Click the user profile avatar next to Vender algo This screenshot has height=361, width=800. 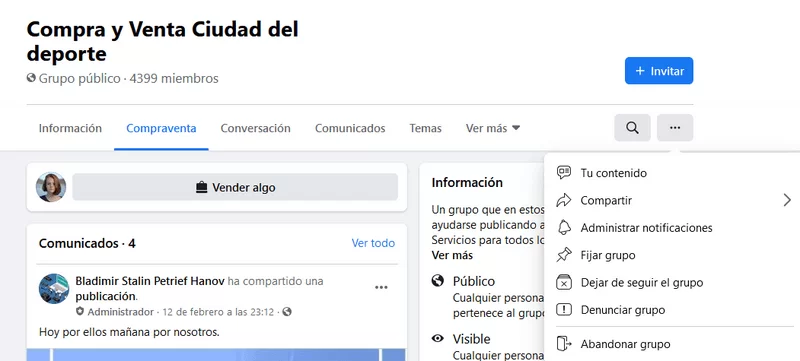pos(51,187)
